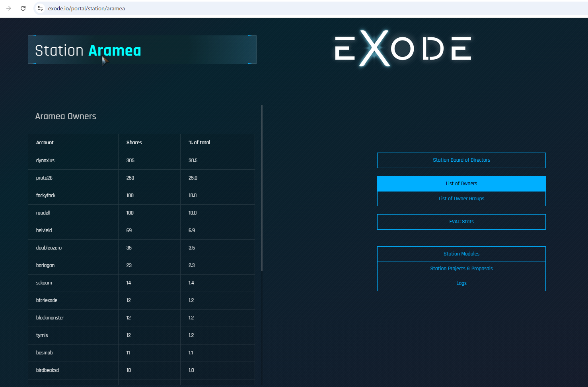Open the station Logs
588x387 pixels.
click(461, 283)
